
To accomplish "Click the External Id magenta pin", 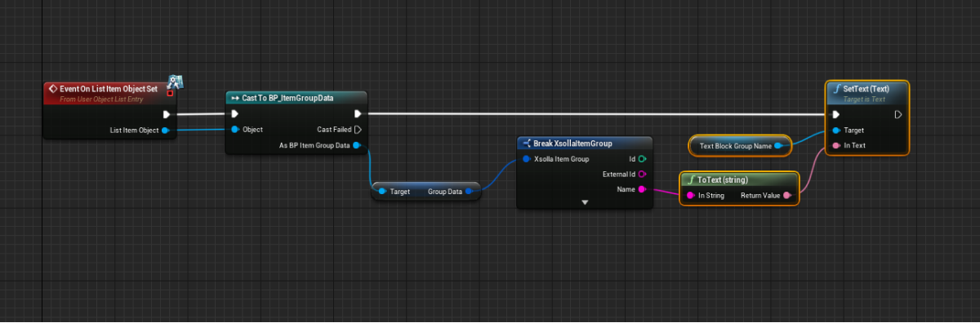I will tap(642, 175).
